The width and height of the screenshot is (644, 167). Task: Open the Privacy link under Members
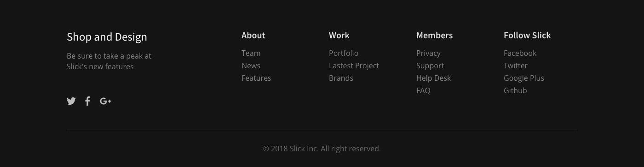(x=428, y=53)
